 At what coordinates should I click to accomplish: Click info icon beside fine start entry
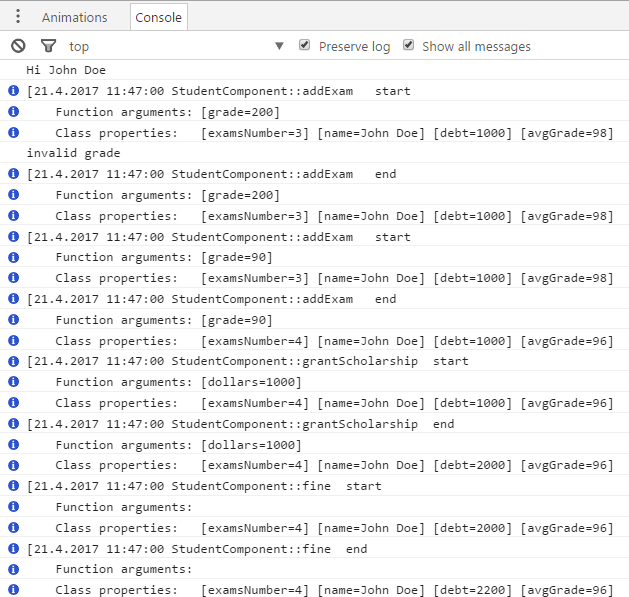(14, 486)
